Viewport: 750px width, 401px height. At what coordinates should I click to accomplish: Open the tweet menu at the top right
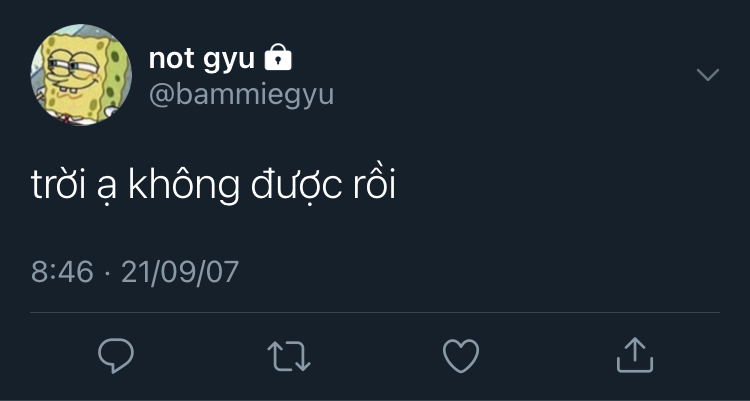(x=708, y=75)
